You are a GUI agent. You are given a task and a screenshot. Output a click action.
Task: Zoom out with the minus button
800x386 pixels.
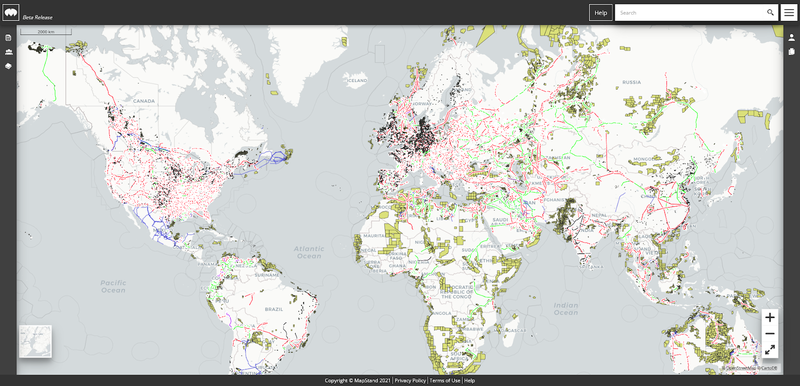(x=770, y=333)
